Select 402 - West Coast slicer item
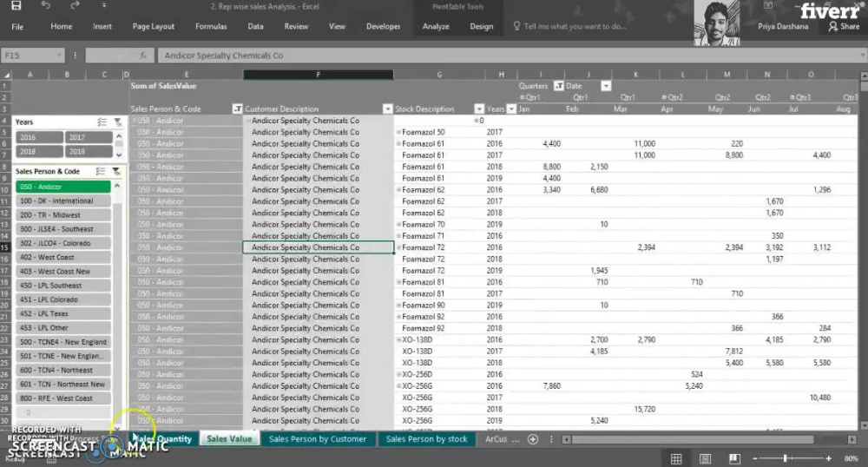The width and height of the screenshot is (868, 467). (63, 257)
